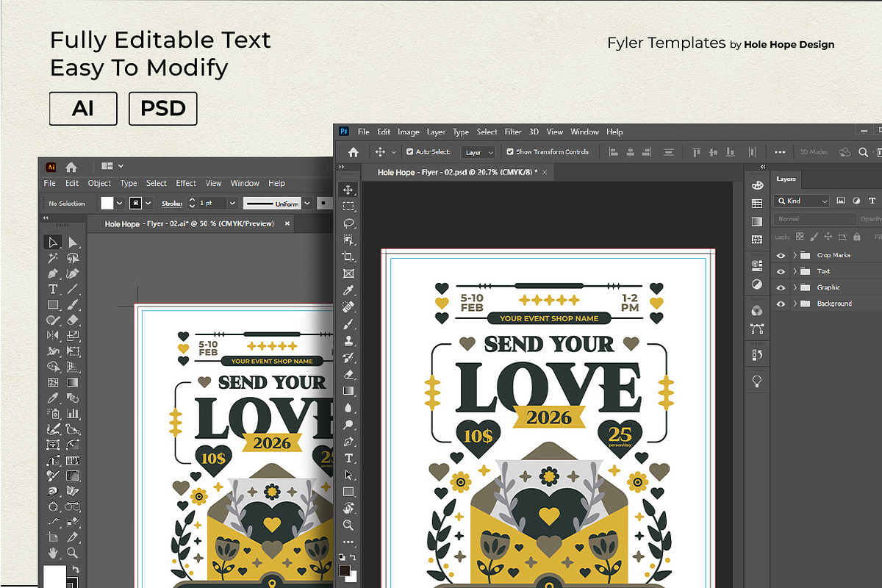Click Illustrator fill color swatch in control bar

(x=107, y=203)
